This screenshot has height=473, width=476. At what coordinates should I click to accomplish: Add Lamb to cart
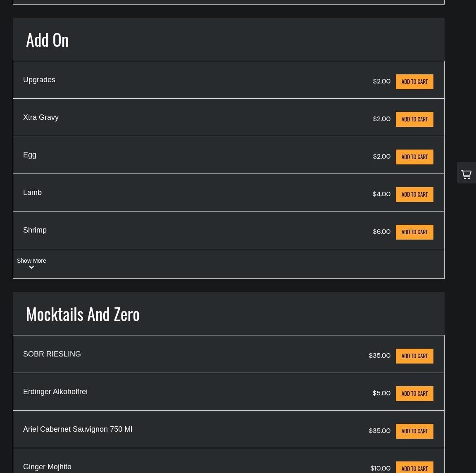pyautogui.click(x=414, y=195)
